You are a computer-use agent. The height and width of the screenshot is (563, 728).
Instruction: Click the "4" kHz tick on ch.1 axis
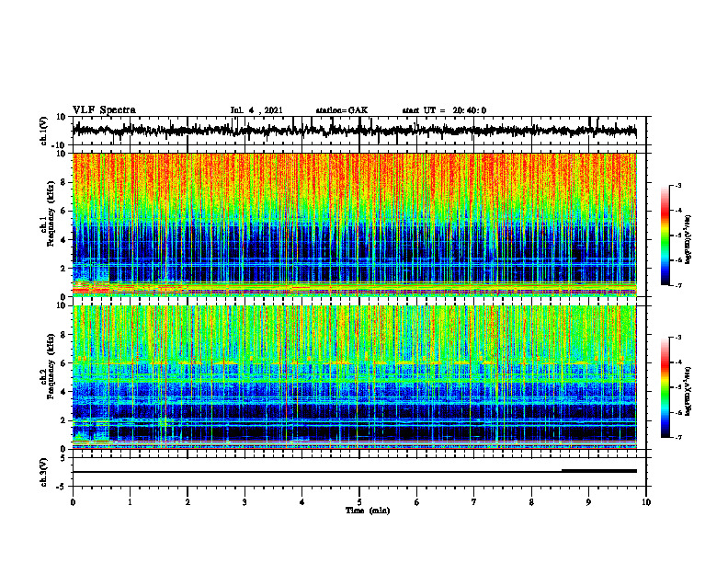tap(64, 240)
